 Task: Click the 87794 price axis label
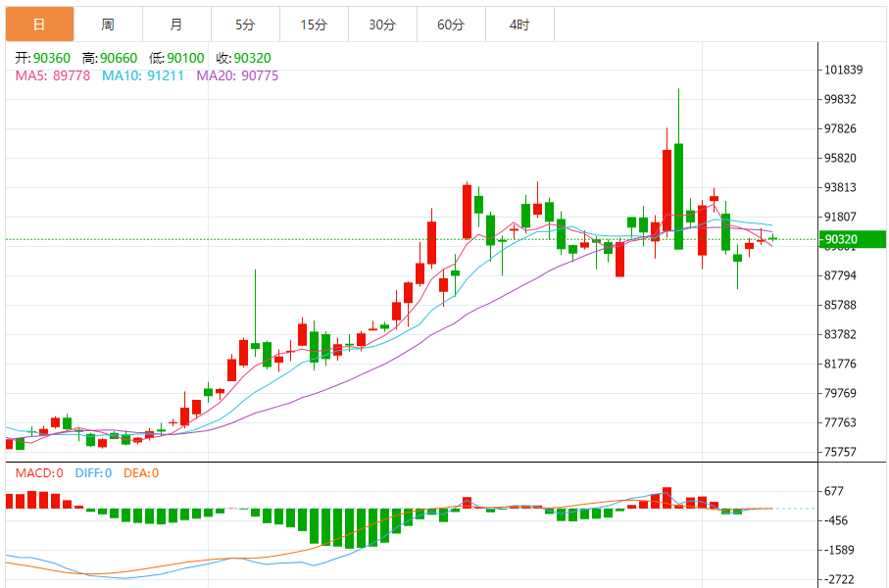pyautogui.click(x=840, y=275)
